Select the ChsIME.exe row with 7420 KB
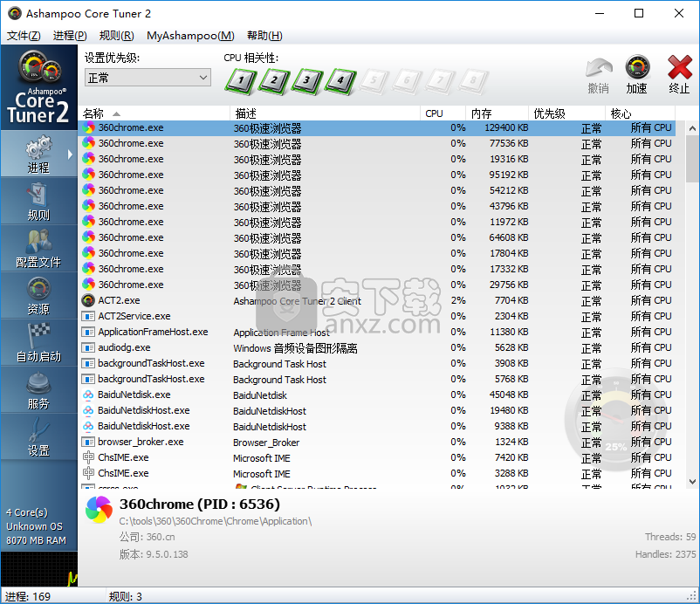This screenshot has width=700, height=604. [x=377, y=457]
